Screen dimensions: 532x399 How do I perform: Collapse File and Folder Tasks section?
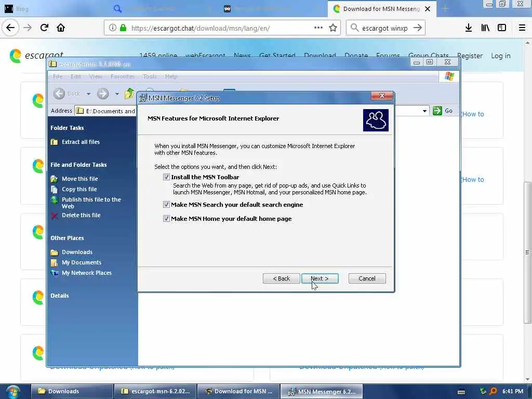point(78,165)
